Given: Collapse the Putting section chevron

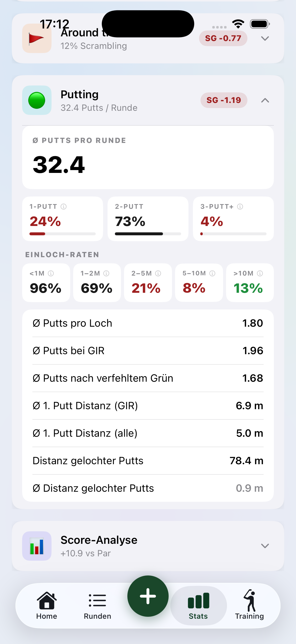Looking at the screenshot, I should [265, 100].
